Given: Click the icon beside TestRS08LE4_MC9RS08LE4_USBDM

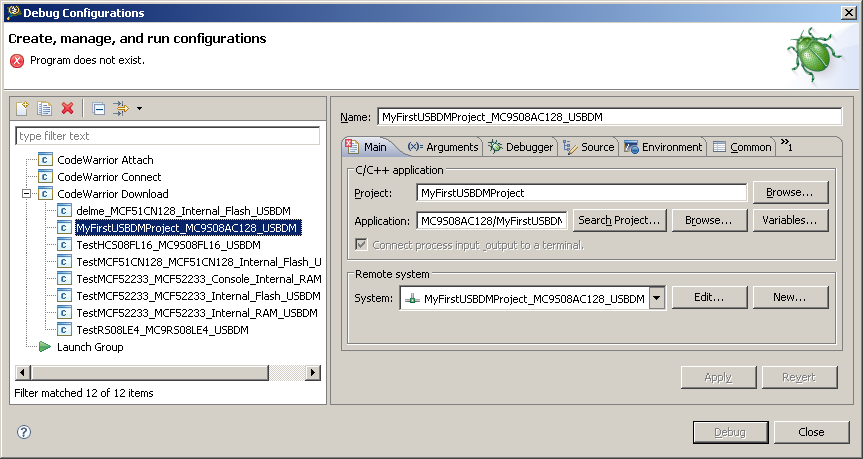Looking at the screenshot, I should [x=64, y=330].
